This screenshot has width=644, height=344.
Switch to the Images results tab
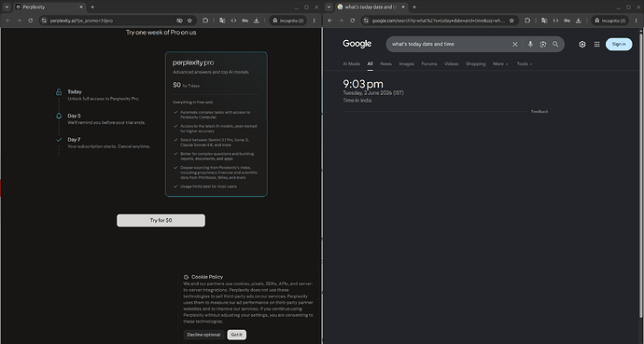point(406,64)
